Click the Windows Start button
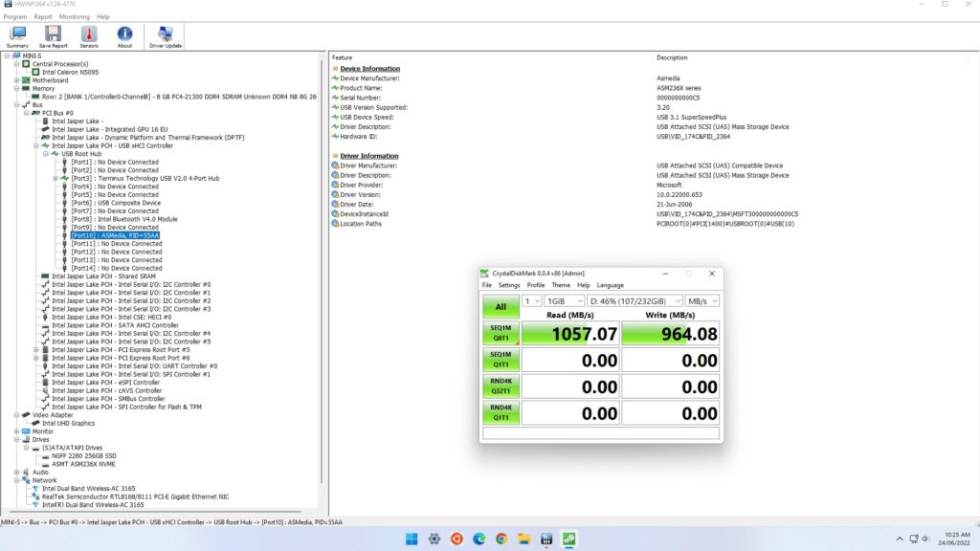 [x=412, y=539]
